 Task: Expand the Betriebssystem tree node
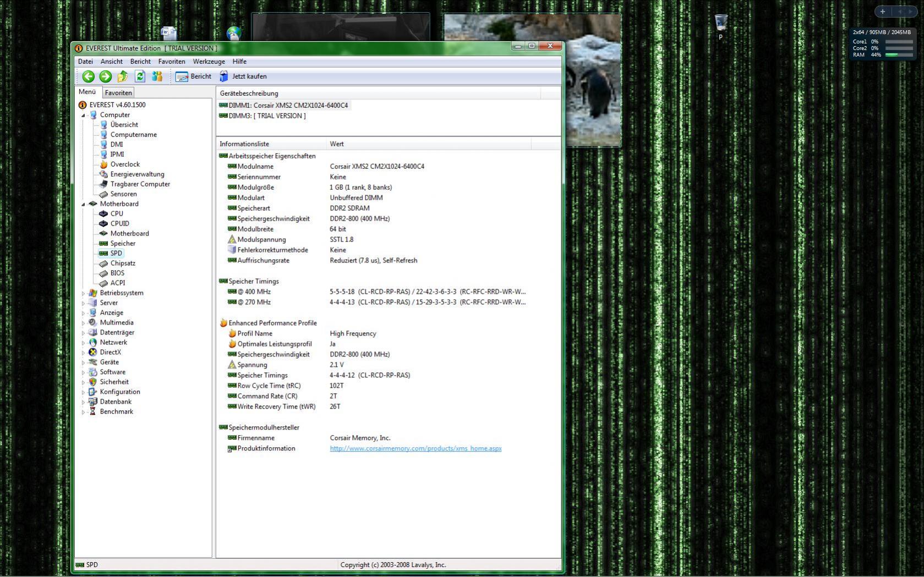84,293
